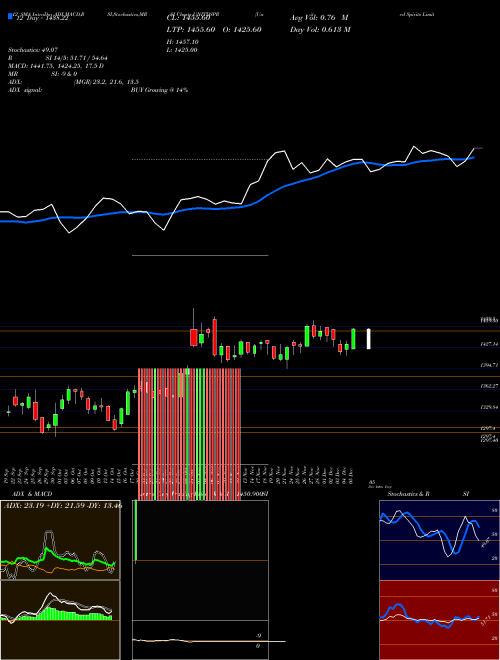
Task: Click the 1329.54 price axis label
Action: 489,407
